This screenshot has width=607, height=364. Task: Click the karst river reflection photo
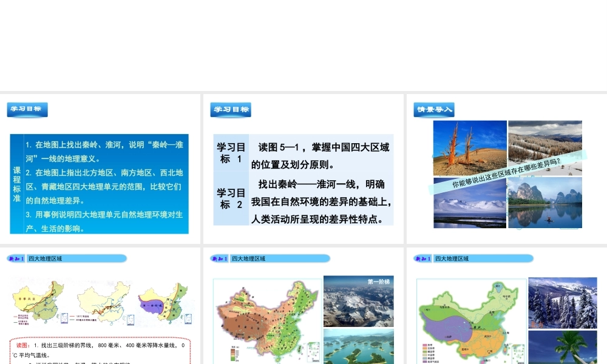[545, 203]
